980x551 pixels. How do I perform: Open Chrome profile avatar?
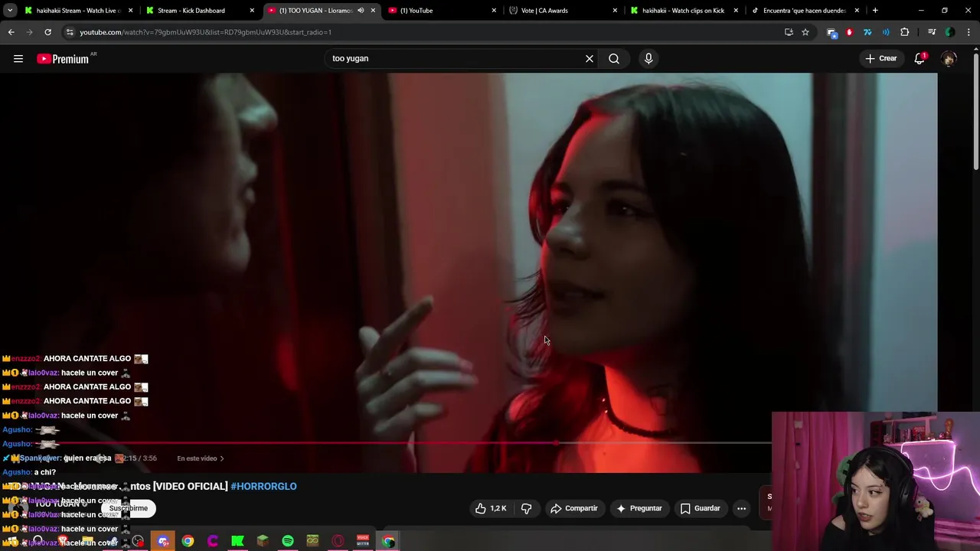[950, 32]
